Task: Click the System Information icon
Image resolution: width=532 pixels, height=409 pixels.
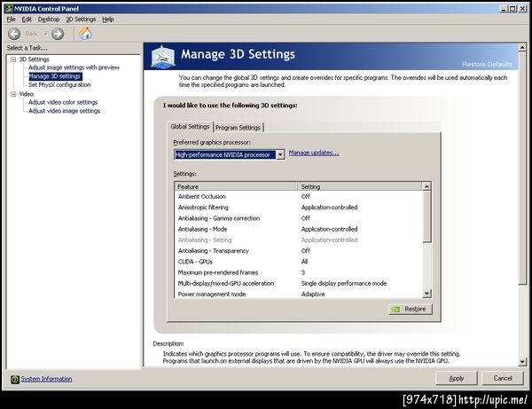Action: [14, 379]
